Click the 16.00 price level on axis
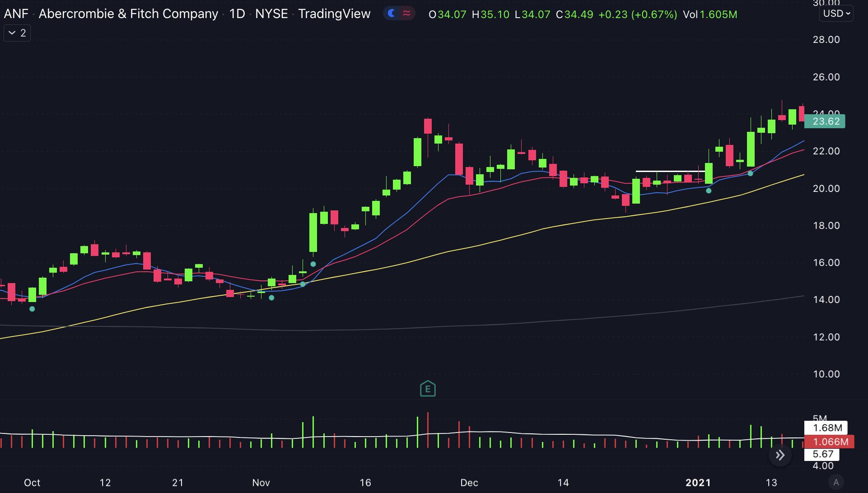This screenshot has width=868, height=493. point(826,262)
